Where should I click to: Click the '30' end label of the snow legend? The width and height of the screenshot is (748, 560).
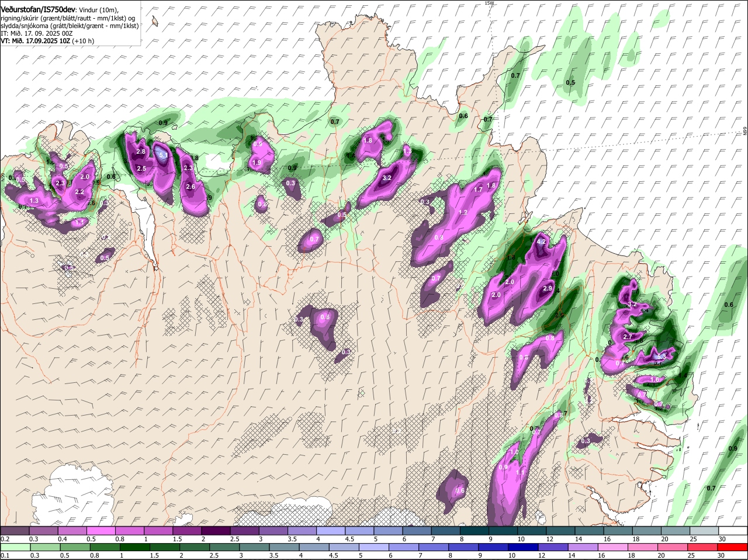click(x=722, y=538)
